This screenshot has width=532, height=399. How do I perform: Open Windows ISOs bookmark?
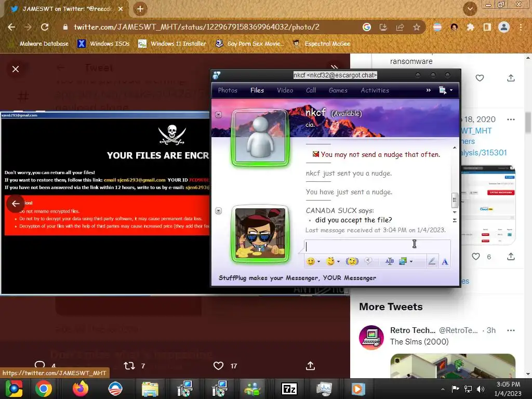pos(104,44)
